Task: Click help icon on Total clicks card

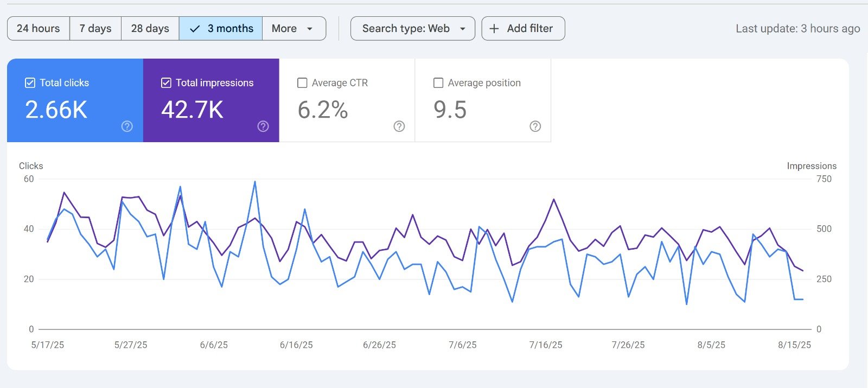Action: pyautogui.click(x=127, y=126)
